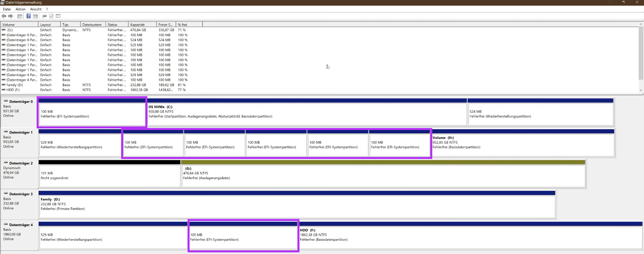Click the disk icon next to Datenträger 1
644x254 pixels.
6,132
